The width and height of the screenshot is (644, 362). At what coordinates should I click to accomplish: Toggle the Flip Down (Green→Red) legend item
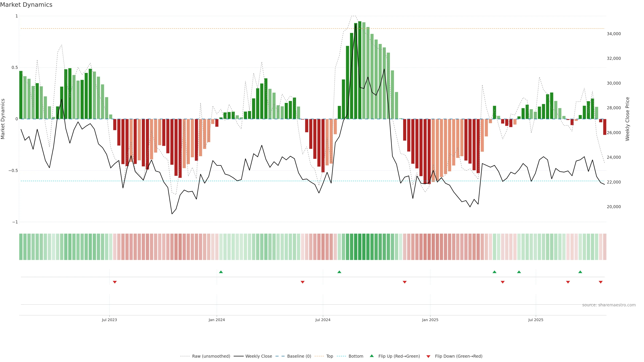coord(459,356)
